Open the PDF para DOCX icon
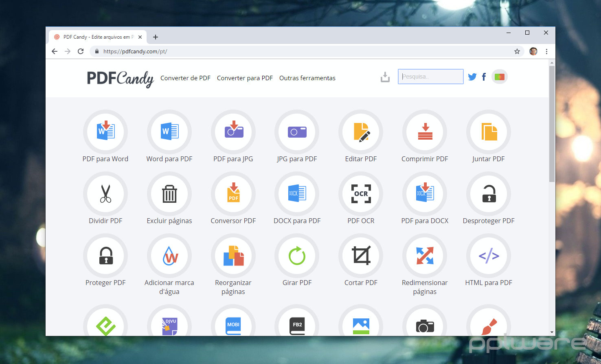601x364 pixels. pos(425,194)
